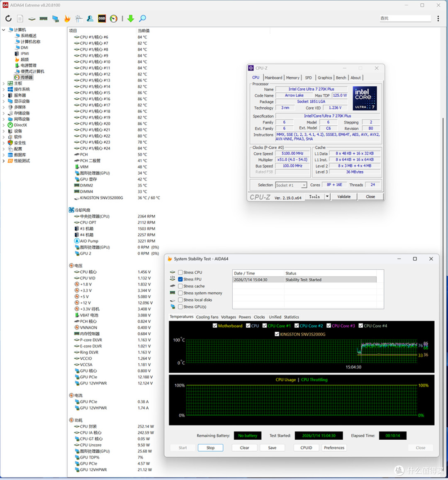Enable the Stress system memory checkbox

180,293
